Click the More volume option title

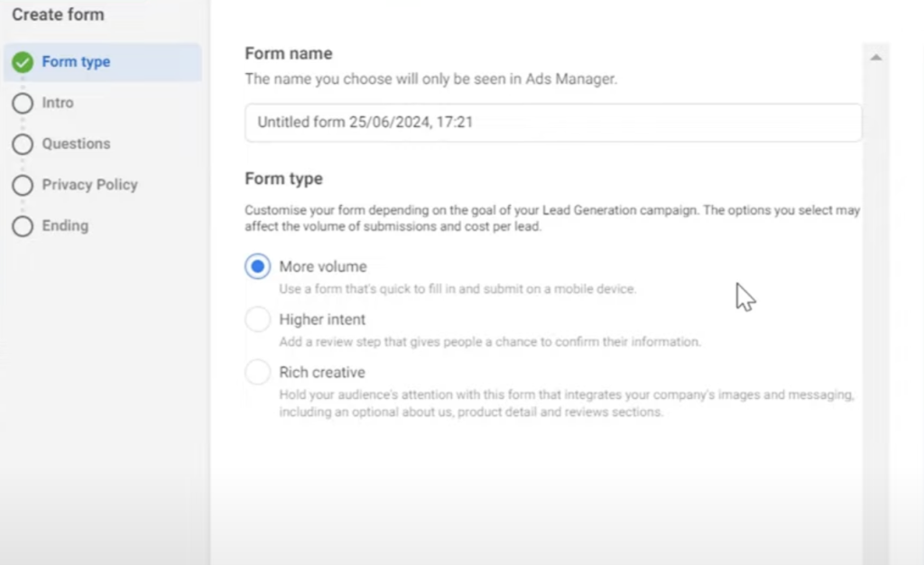[x=323, y=267]
